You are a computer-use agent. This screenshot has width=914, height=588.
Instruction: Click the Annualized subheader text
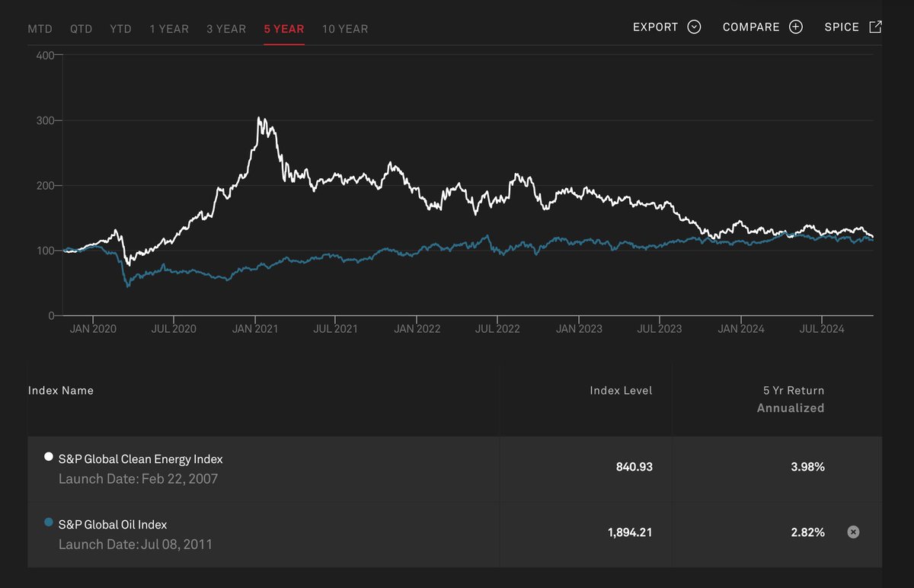click(x=791, y=408)
